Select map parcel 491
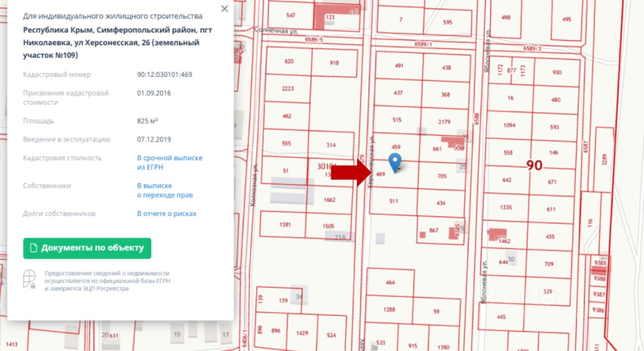Image resolution: width=644 pixels, height=351 pixels. [x=399, y=66]
